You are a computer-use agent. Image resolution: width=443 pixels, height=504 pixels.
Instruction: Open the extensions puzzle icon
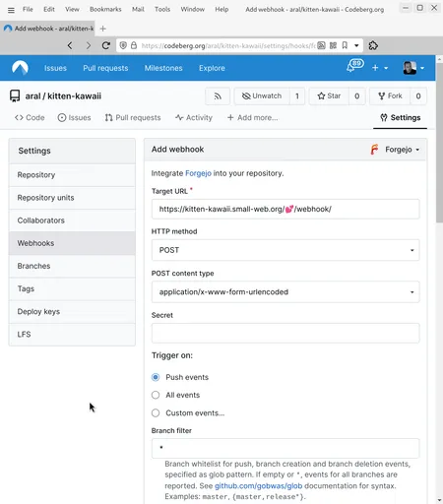point(373,45)
